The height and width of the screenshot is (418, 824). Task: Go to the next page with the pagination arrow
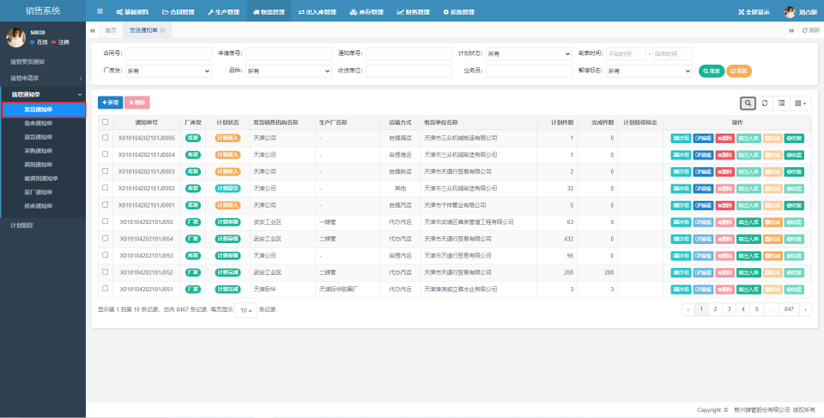point(806,309)
